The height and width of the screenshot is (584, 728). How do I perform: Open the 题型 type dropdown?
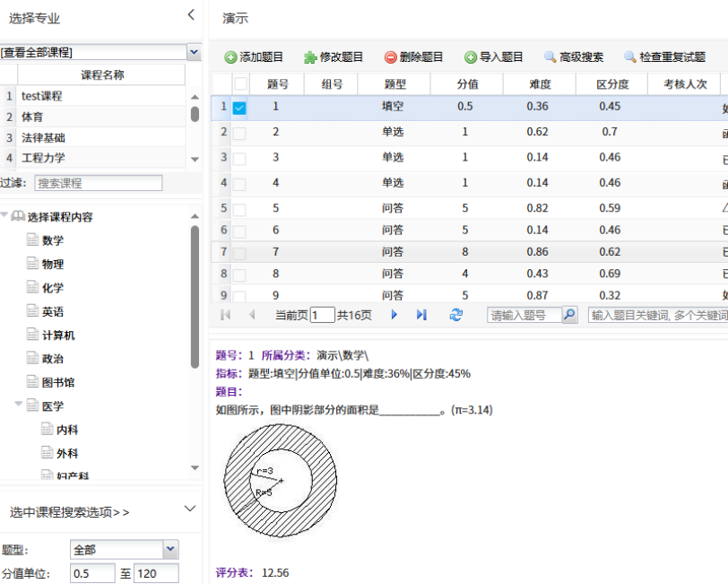pos(170,549)
